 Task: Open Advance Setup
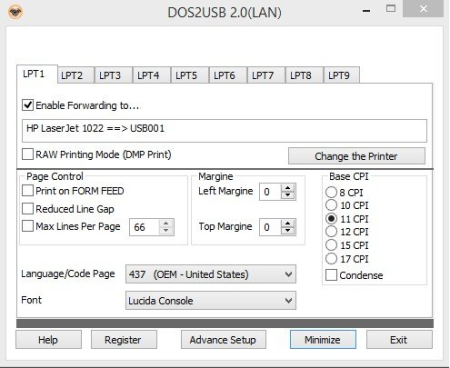223,340
